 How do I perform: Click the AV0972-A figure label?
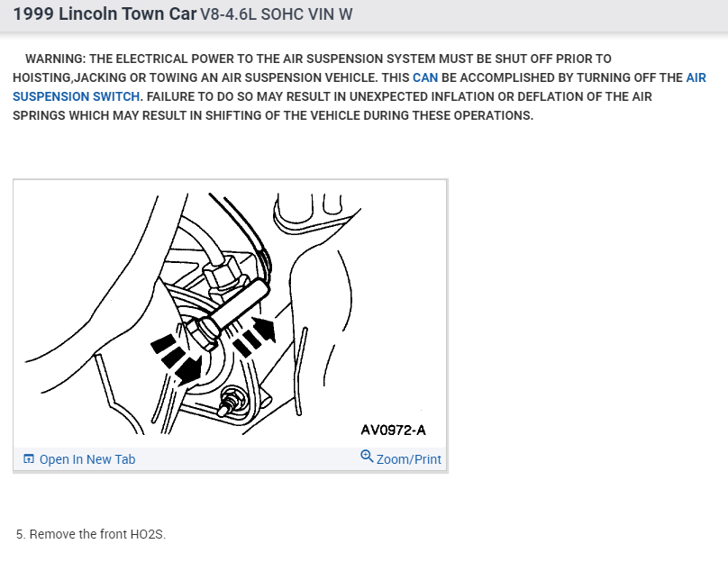coord(393,431)
